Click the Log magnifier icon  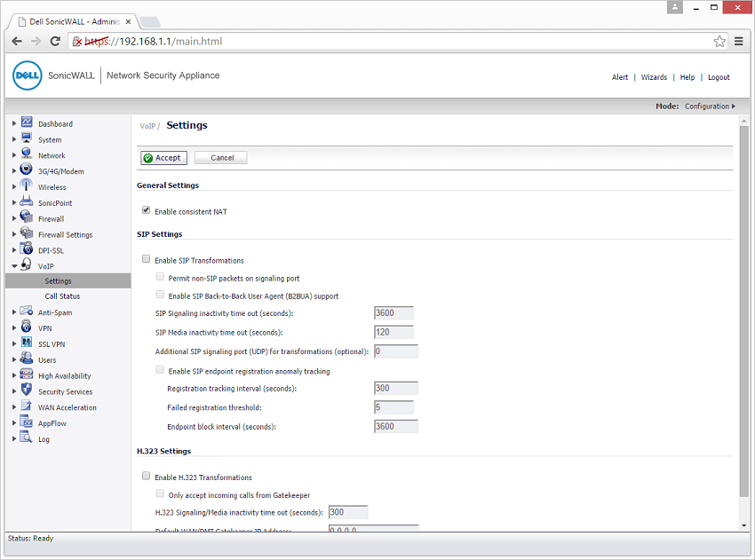click(27, 438)
